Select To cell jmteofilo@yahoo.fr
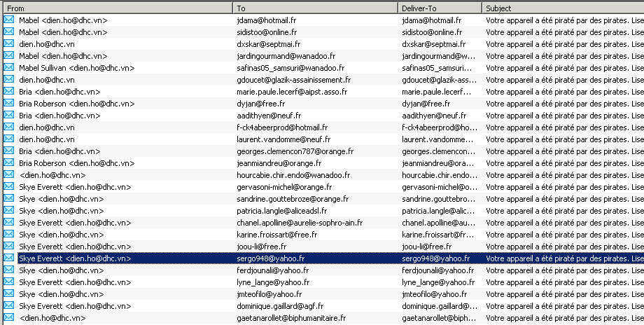Screen dimensions: 644x325 click(x=269, y=294)
